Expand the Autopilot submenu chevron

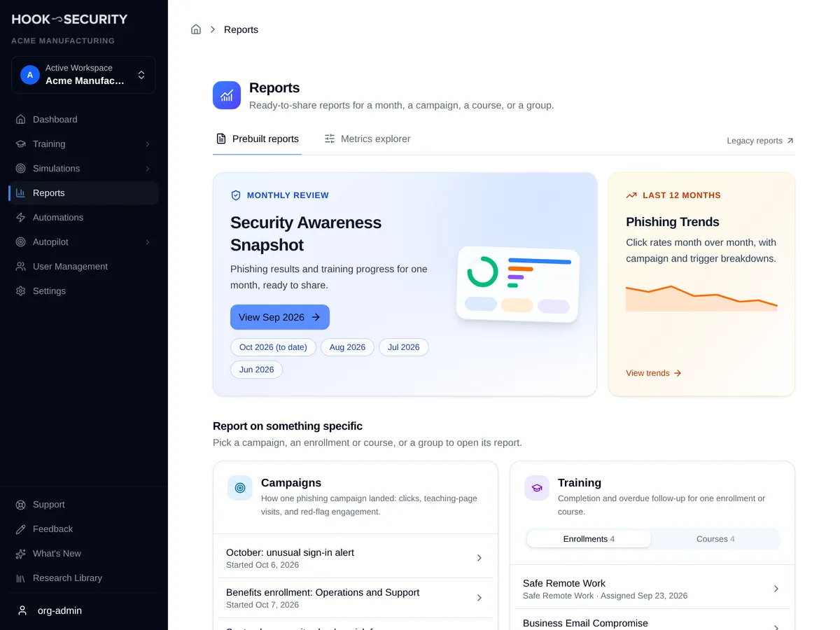pos(147,242)
